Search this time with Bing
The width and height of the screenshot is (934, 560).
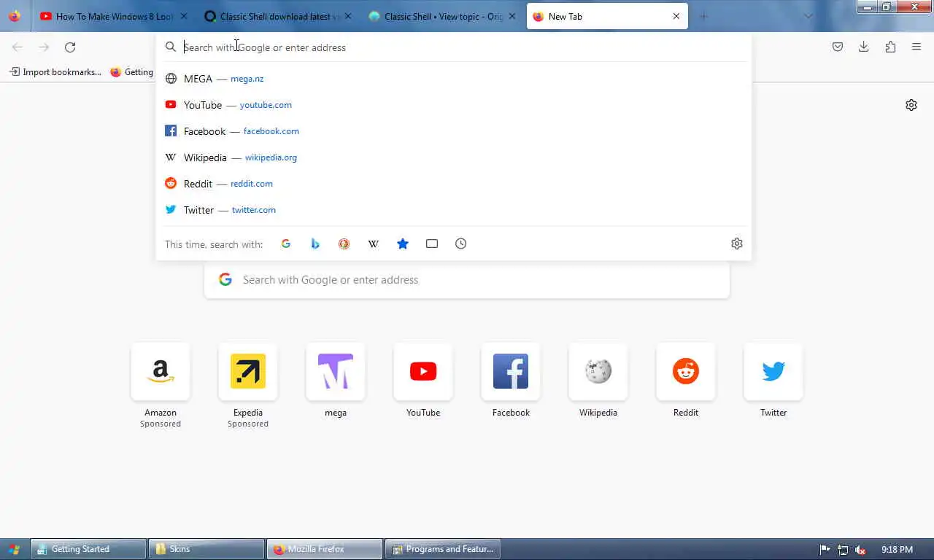click(x=315, y=244)
